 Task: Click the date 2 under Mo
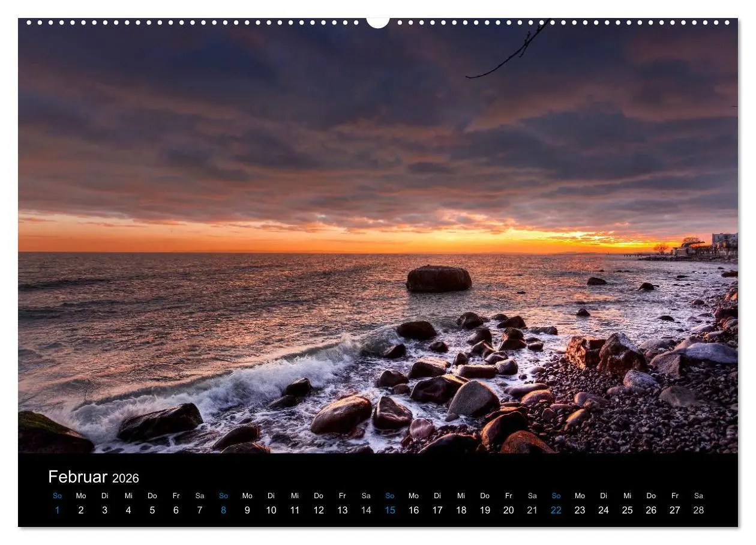click(82, 510)
